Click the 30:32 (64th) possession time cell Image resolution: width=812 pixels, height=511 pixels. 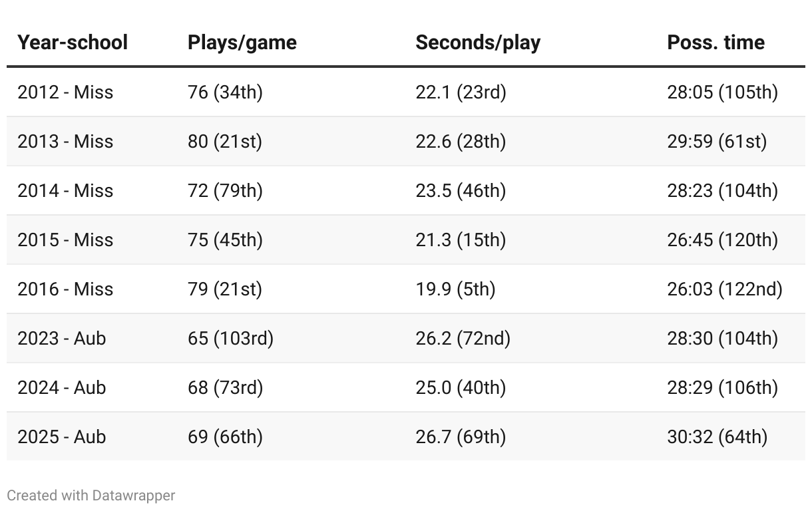717,437
